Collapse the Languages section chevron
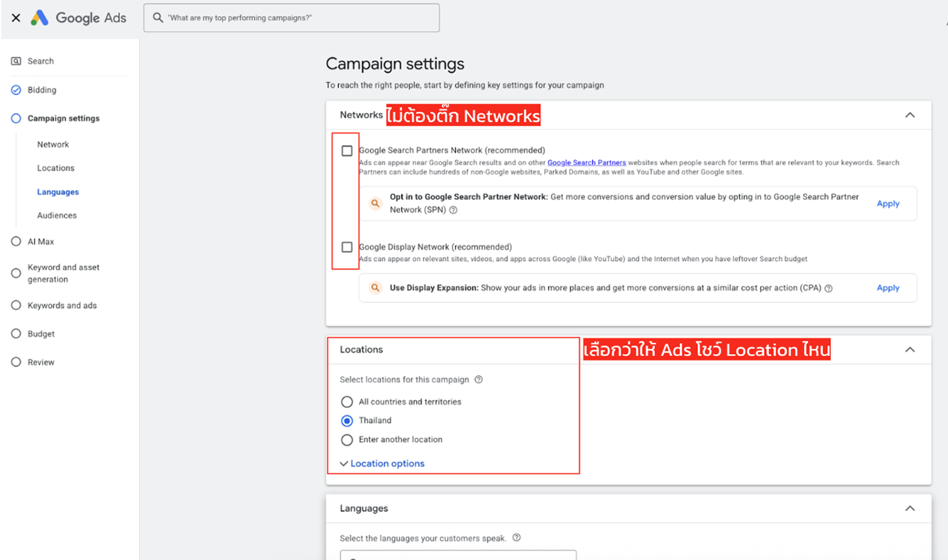 tap(910, 508)
